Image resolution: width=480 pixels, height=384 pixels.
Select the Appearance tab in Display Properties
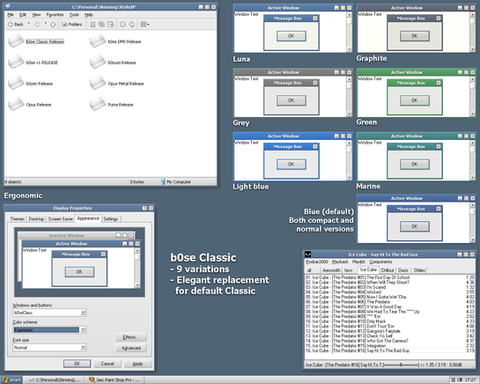point(88,218)
